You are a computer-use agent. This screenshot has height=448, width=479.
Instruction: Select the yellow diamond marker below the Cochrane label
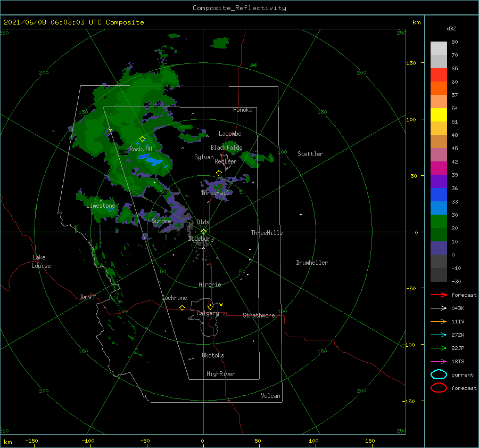(x=182, y=307)
